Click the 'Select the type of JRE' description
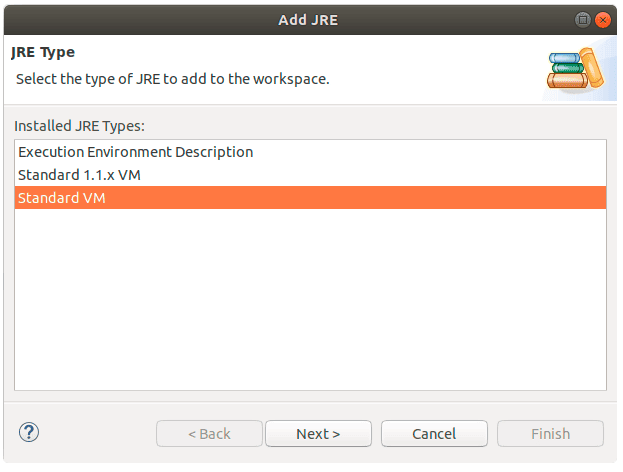623x472 pixels. (173, 79)
